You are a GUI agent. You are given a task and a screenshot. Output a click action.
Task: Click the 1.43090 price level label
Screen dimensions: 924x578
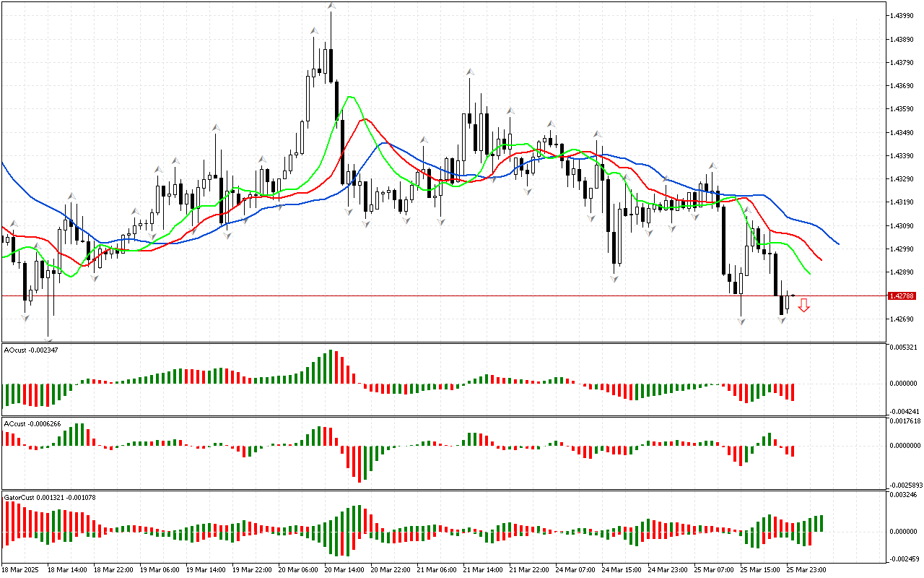(902, 226)
